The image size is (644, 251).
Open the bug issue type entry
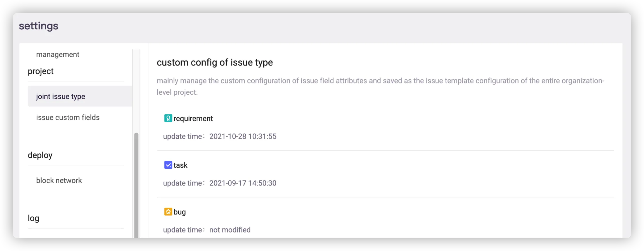(x=179, y=212)
